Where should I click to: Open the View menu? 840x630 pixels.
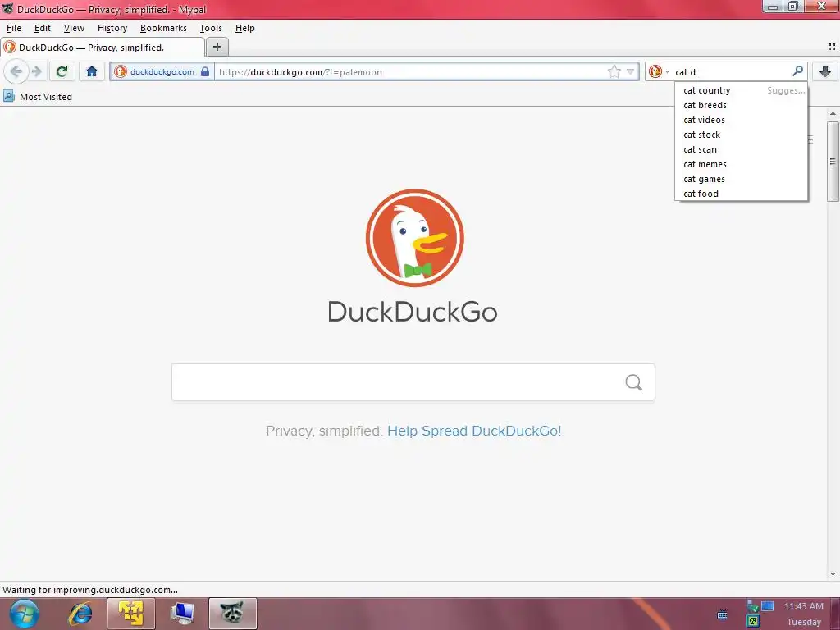tap(74, 28)
